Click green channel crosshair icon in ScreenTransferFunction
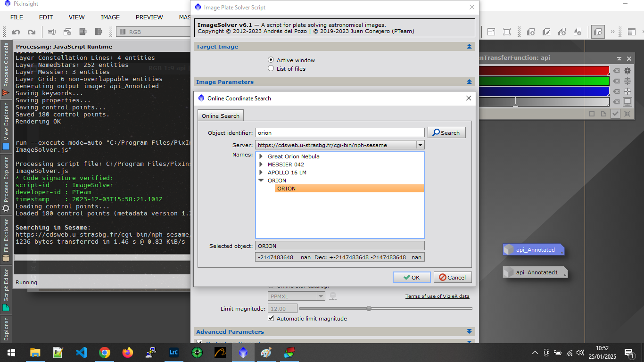The height and width of the screenshot is (362, 644). point(627,81)
